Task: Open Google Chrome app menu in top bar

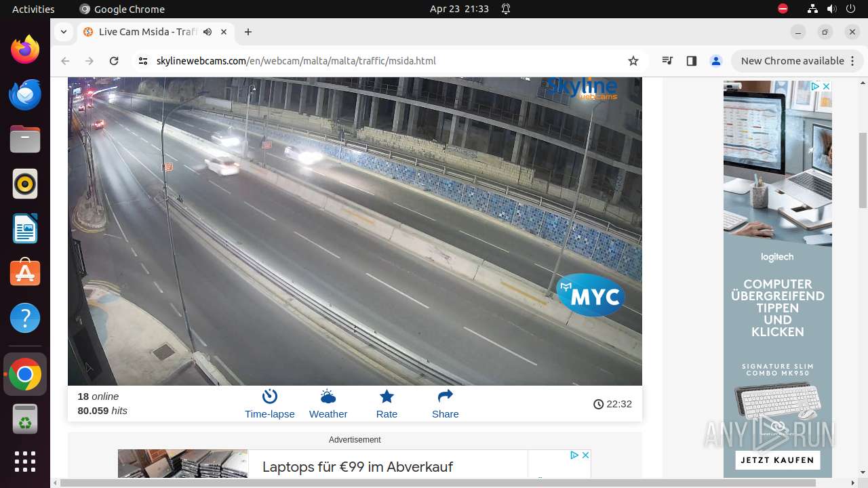Action: point(122,9)
